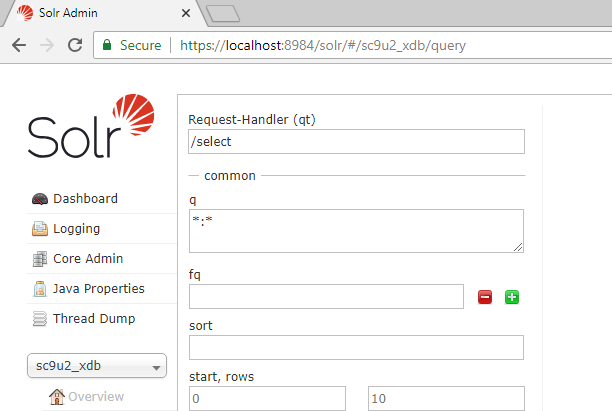Click the 'Secure' label in address bar
Viewport: 612px width, 411px height.
coord(141,45)
